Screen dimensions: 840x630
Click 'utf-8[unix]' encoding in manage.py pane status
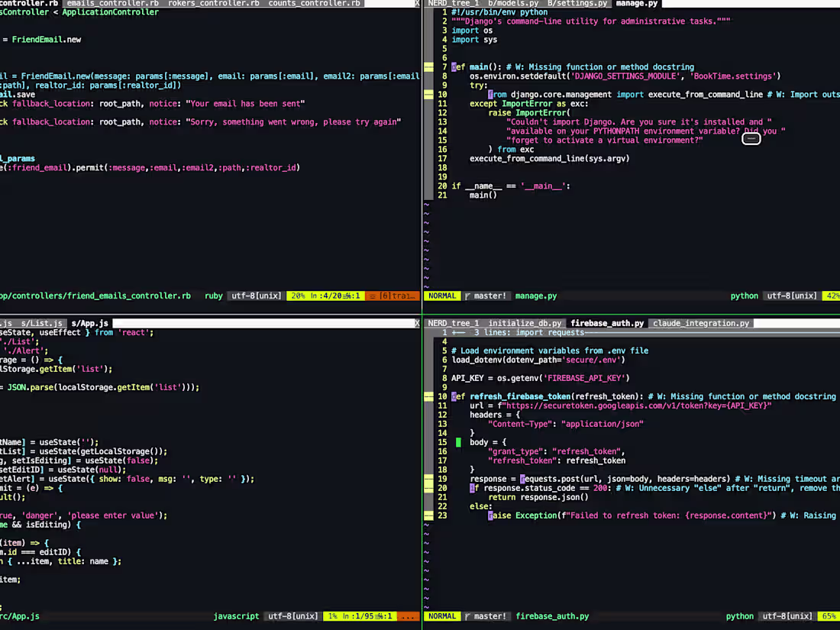pyautogui.click(x=792, y=296)
